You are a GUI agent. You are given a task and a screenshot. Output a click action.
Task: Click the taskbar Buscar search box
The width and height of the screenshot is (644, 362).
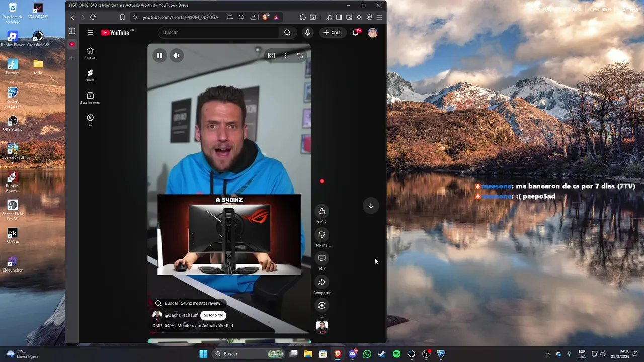click(250, 354)
